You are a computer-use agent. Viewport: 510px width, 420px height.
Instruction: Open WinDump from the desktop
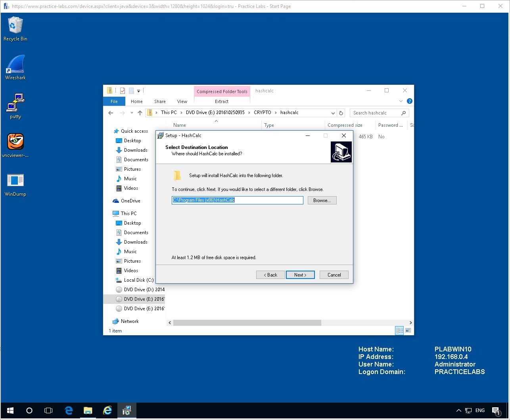coord(15,181)
